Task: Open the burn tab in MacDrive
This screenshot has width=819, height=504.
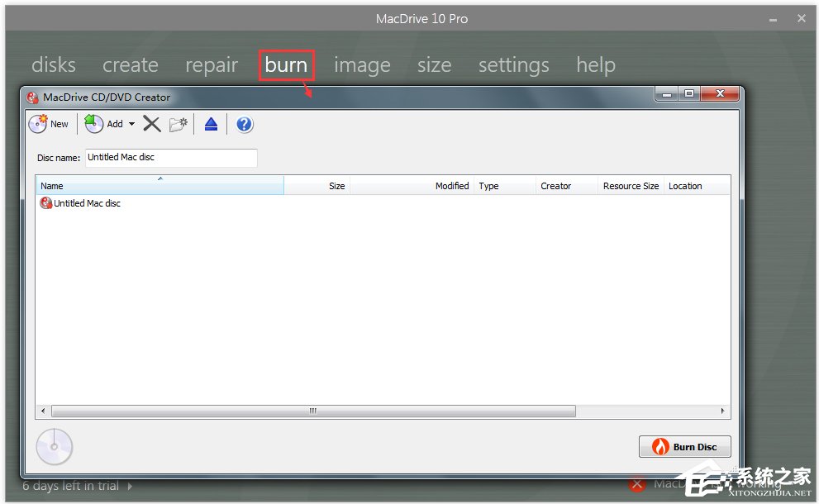Action: click(286, 64)
